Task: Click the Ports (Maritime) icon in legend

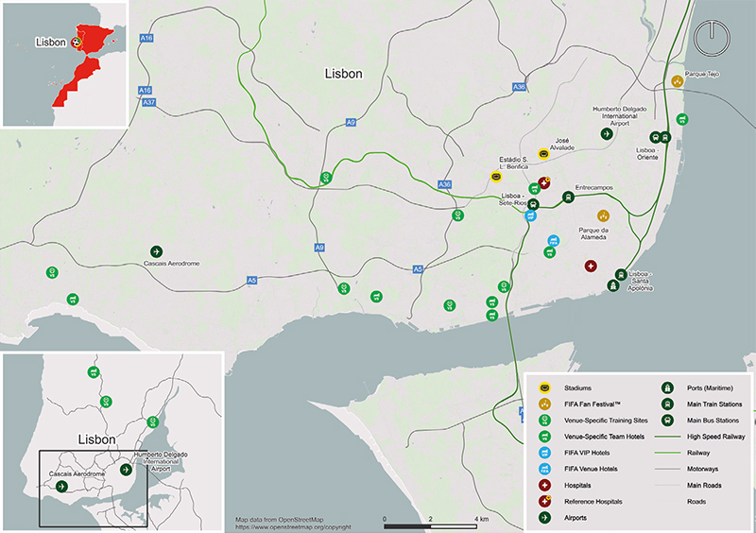Action: (x=667, y=387)
